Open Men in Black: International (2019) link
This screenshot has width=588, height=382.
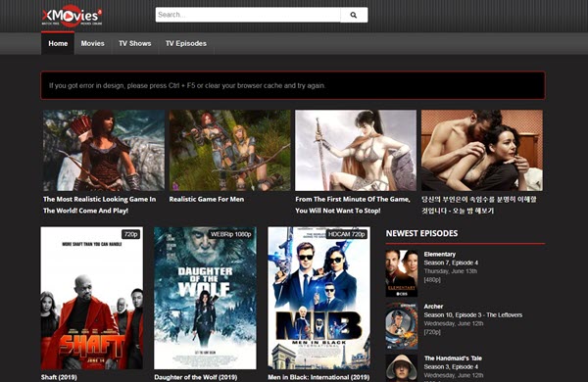pos(318,377)
